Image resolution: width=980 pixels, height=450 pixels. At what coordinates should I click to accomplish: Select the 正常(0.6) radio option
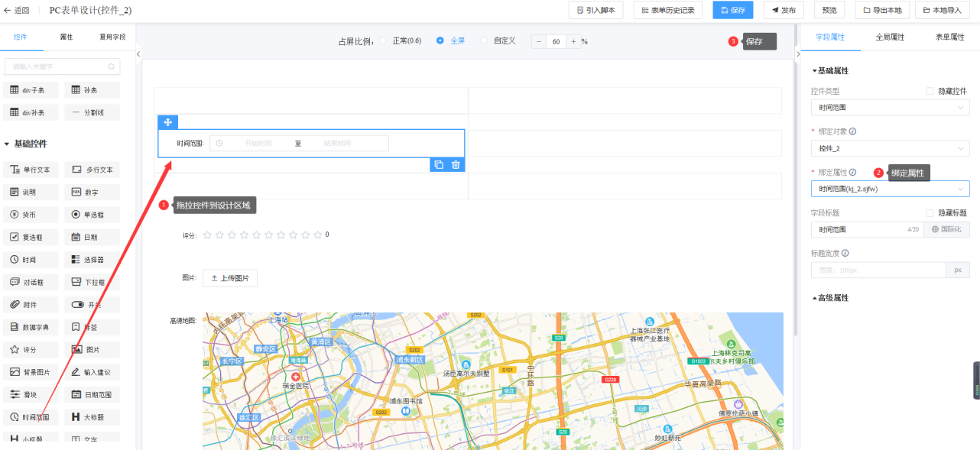click(x=382, y=41)
